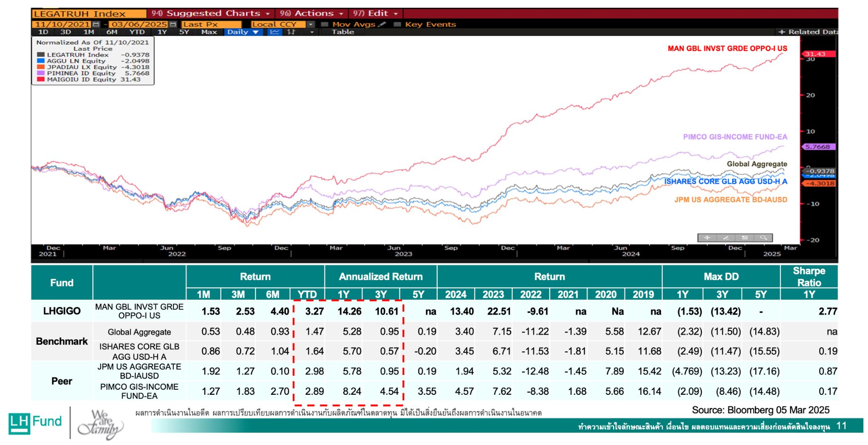Toggle the Key Events checkbox
The image size is (868, 445).
point(398,24)
